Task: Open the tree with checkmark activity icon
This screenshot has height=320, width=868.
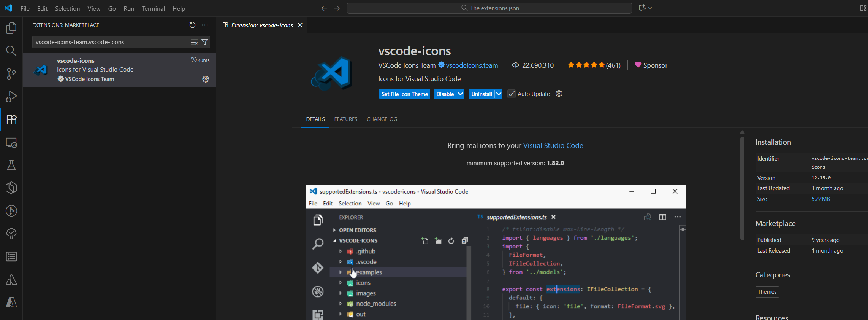Action: [x=11, y=234]
